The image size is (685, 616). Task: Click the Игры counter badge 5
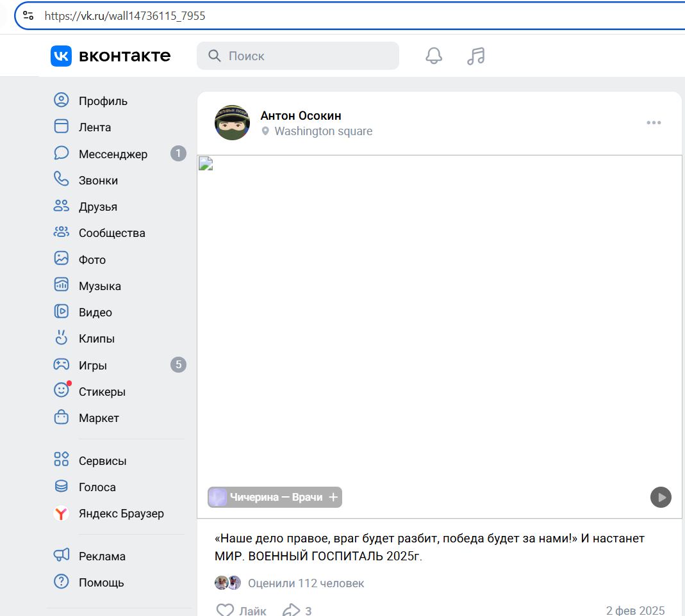(178, 364)
